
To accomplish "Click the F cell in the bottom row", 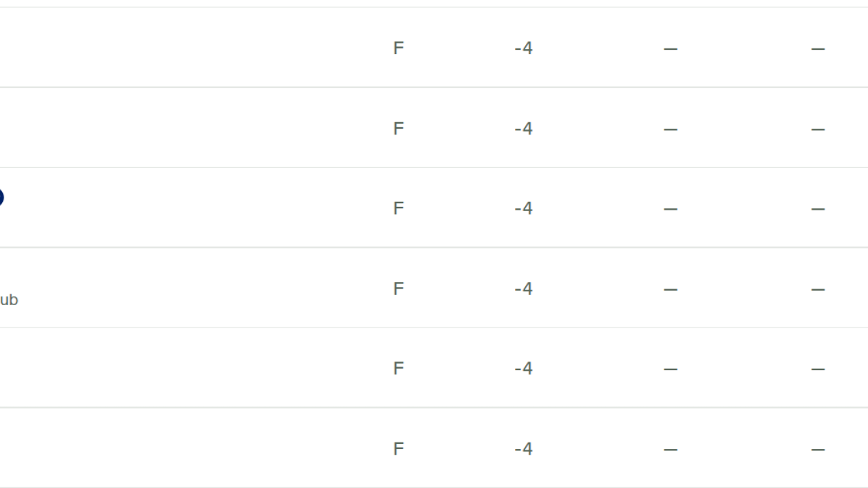I will point(398,448).
